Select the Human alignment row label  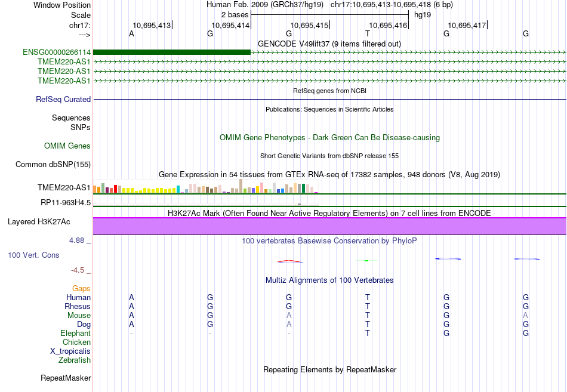(78, 298)
